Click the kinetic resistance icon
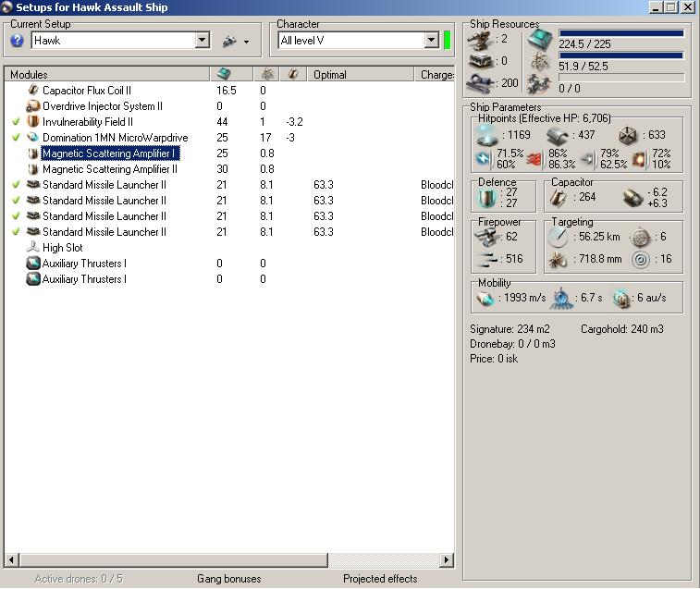This screenshot has width=700, height=589. (588, 158)
